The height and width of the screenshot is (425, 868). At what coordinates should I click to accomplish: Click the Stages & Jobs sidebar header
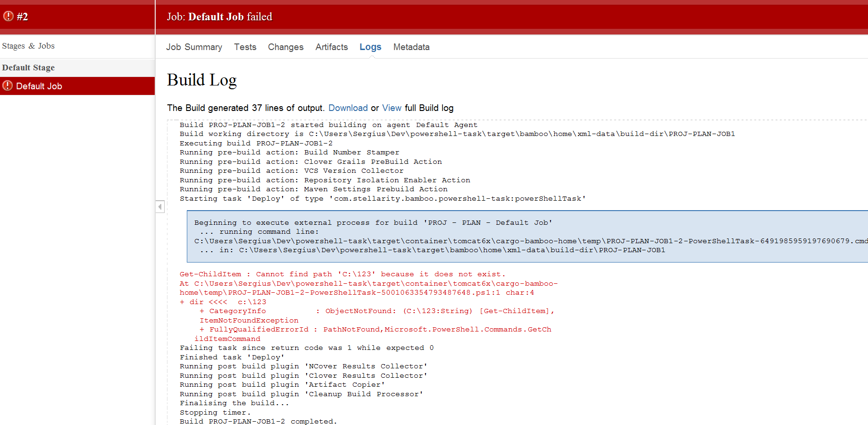pos(28,46)
